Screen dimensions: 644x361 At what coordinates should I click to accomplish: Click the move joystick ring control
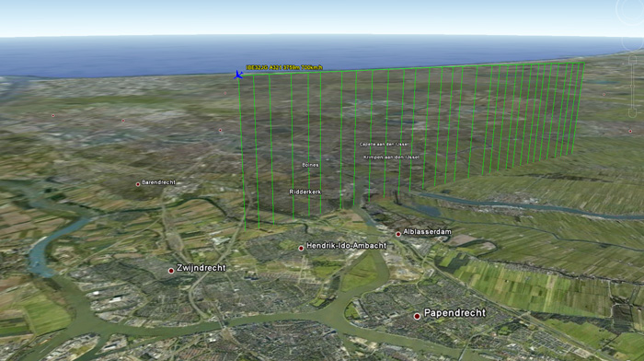click(x=633, y=42)
